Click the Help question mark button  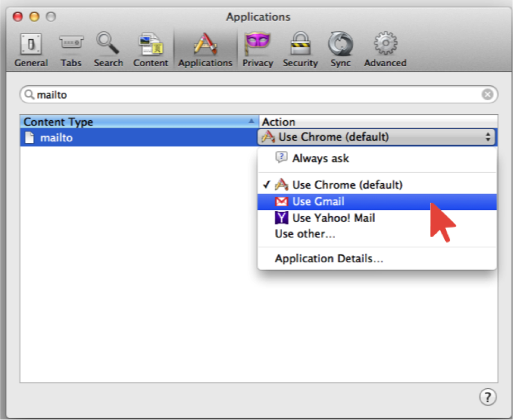click(487, 397)
